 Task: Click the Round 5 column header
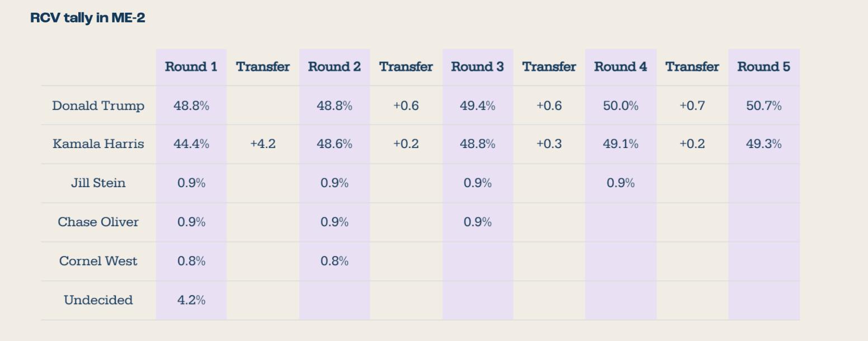[x=763, y=67]
